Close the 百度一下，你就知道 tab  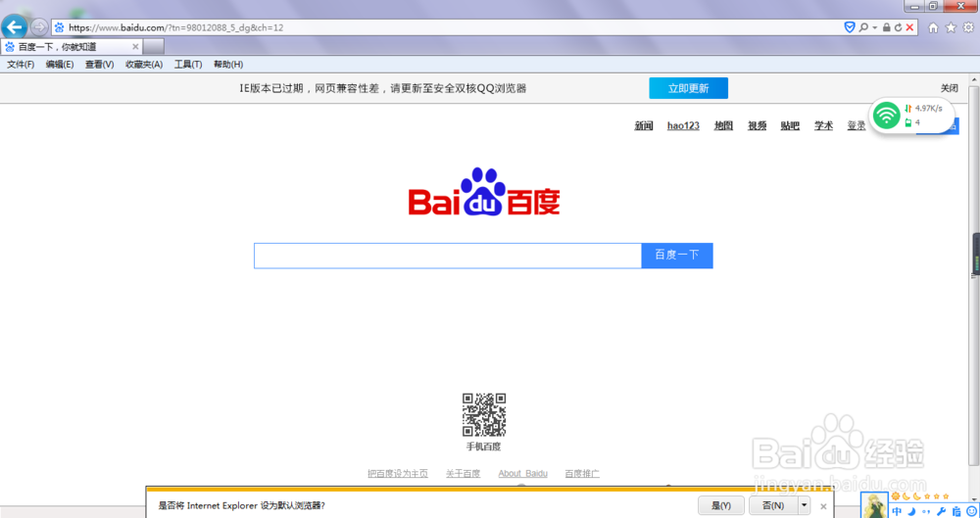pos(135,47)
